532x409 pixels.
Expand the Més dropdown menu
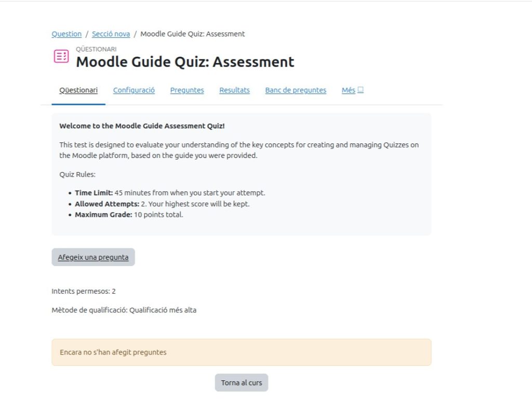[352, 90]
